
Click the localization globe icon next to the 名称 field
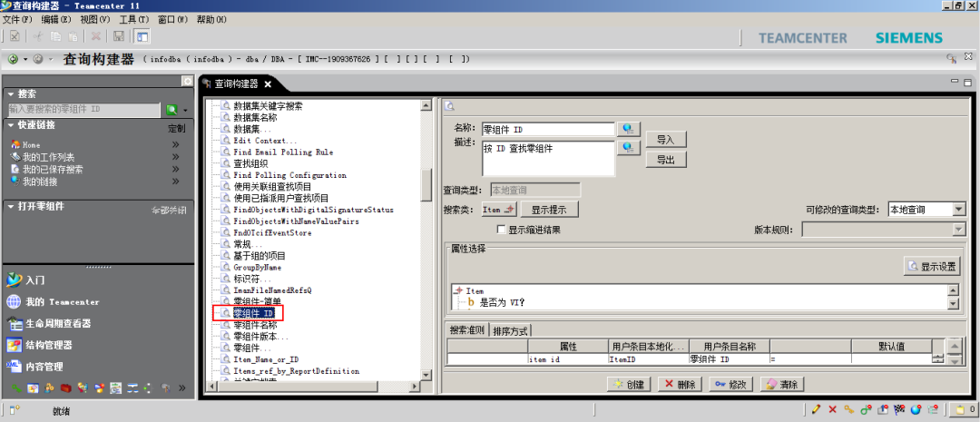tap(629, 129)
